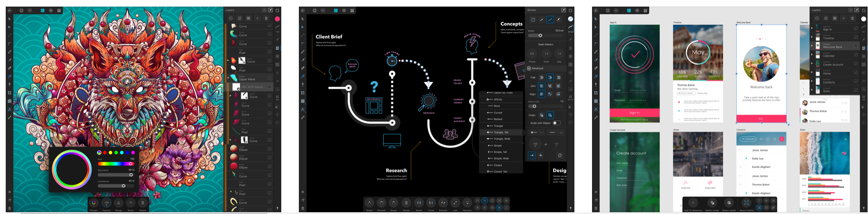Expand the Stats artboard layer
The width and height of the screenshot is (868, 214).
click(812, 90)
